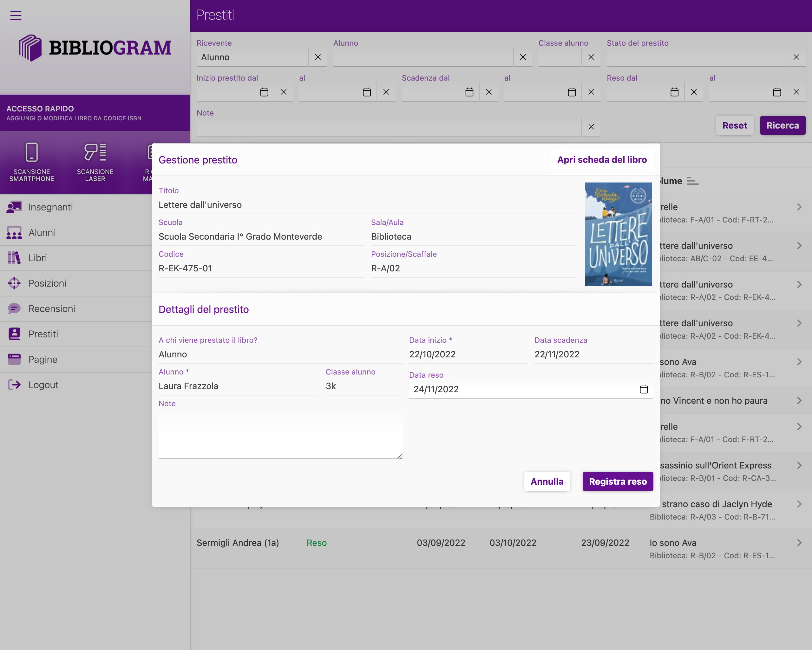The image size is (812, 650).
Task: Open Recensioni in sidebar
Action: (x=76, y=308)
